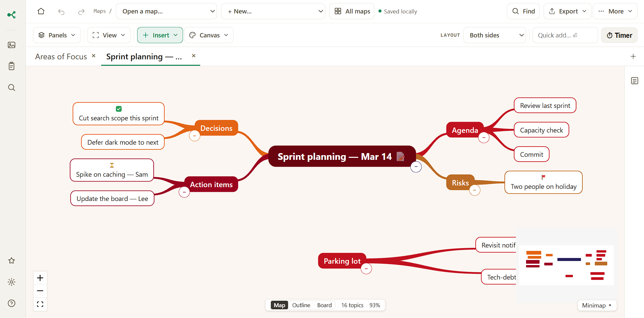Open the Panels menu
This screenshot has width=644, height=318.
tap(57, 35)
